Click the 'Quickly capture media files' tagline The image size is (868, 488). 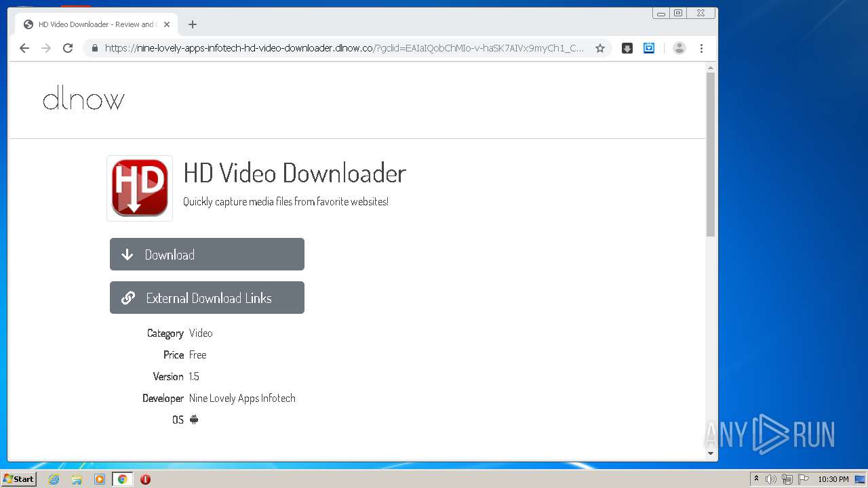(x=285, y=201)
